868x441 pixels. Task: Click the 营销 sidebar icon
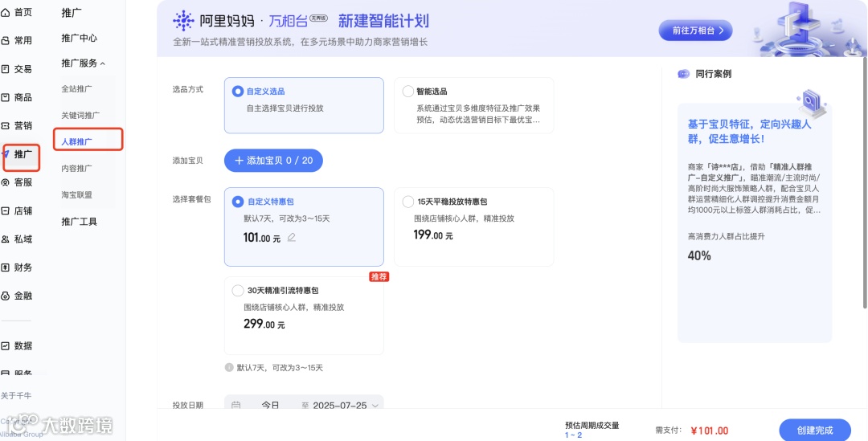tap(6, 125)
